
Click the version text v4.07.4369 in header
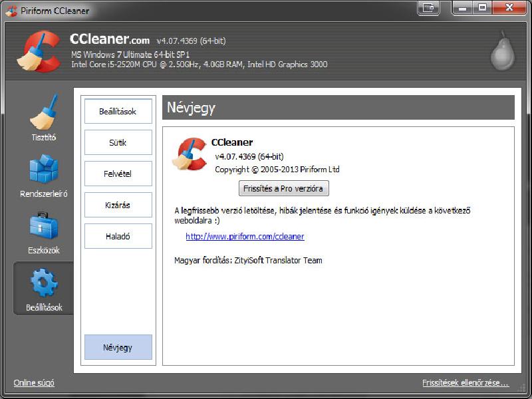[191, 41]
